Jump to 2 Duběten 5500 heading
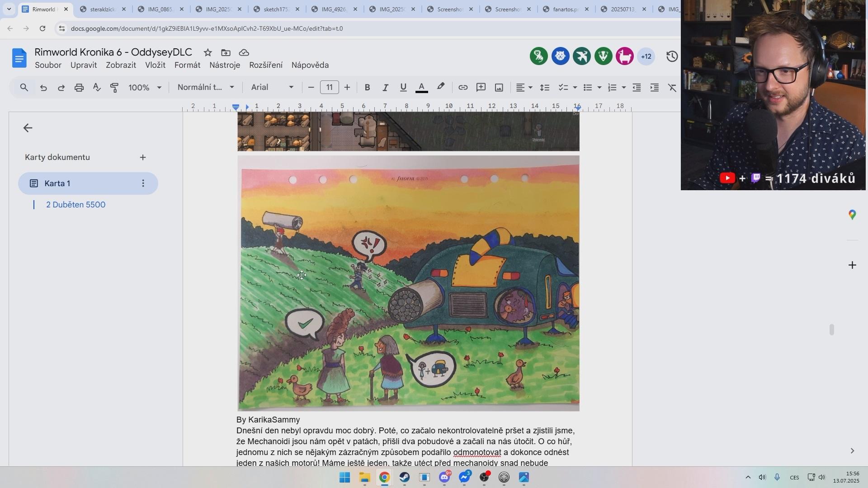 point(75,205)
